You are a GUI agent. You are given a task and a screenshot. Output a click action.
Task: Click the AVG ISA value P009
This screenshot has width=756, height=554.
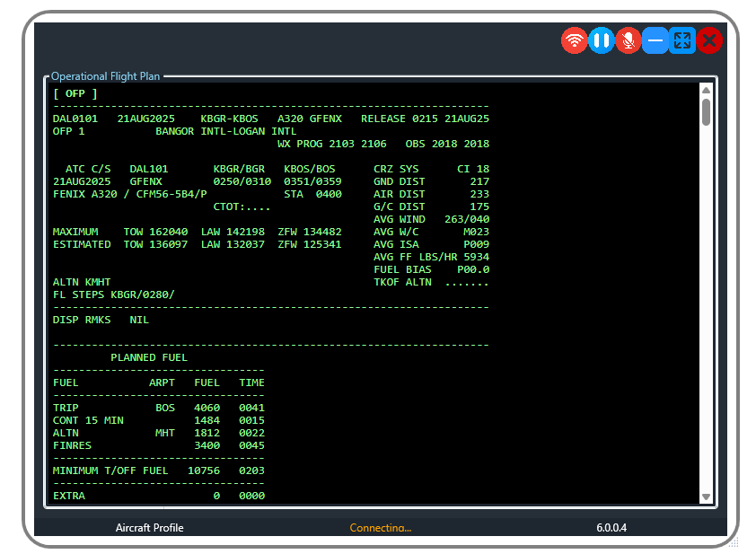(x=477, y=244)
